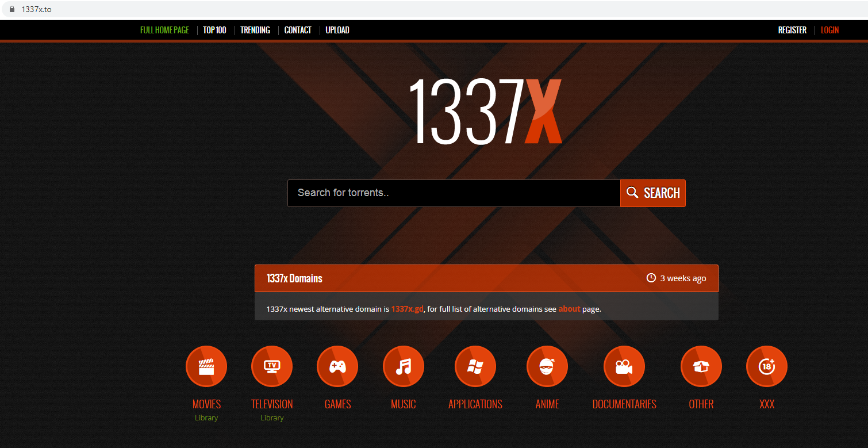
Task: Open the Music category note icon
Action: coord(404,366)
